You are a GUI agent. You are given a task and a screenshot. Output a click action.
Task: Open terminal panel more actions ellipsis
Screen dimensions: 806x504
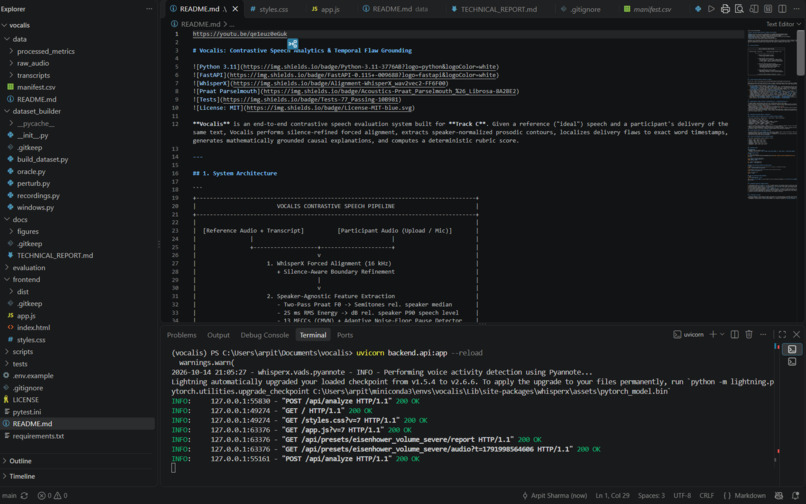click(763, 334)
